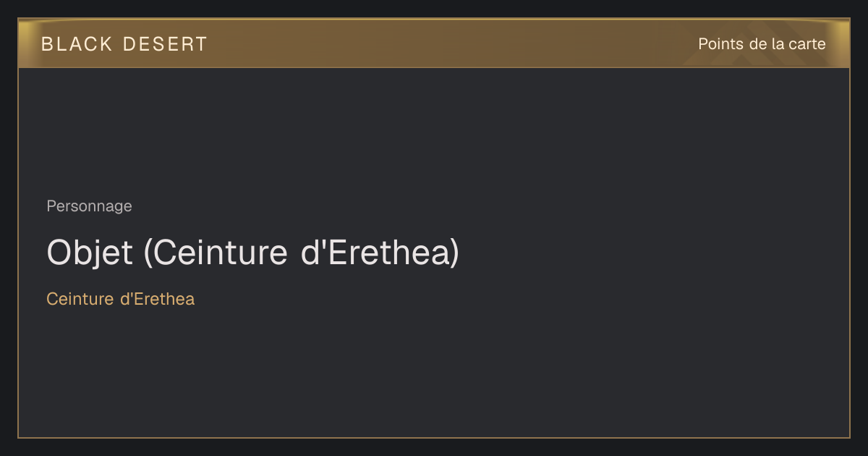The image size is (868, 456).
Task: Click the dark card's right empty area
Action: 665,253
